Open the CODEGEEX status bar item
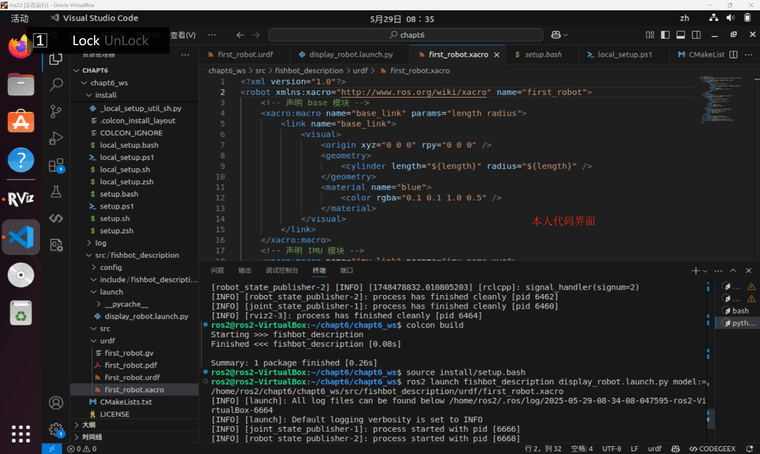This screenshot has height=454, width=760. (x=712, y=449)
